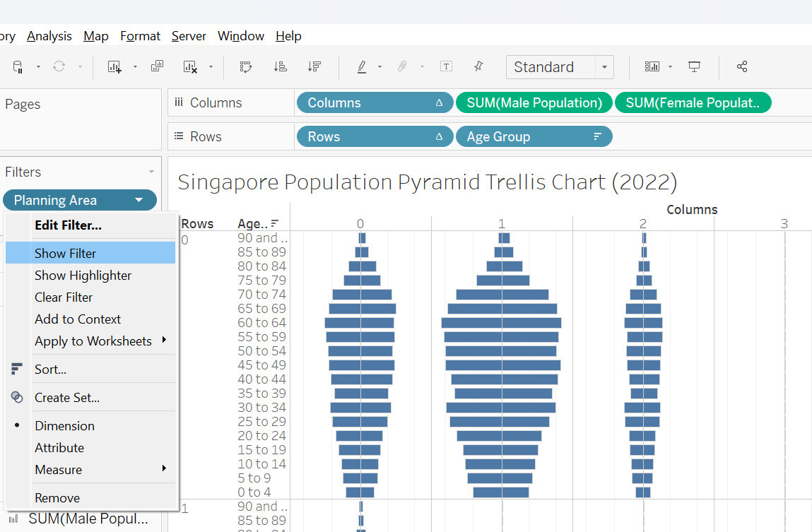Viewport: 812px width, 532px height.
Task: Click the Age Group column header sort icon
Action: click(275, 224)
